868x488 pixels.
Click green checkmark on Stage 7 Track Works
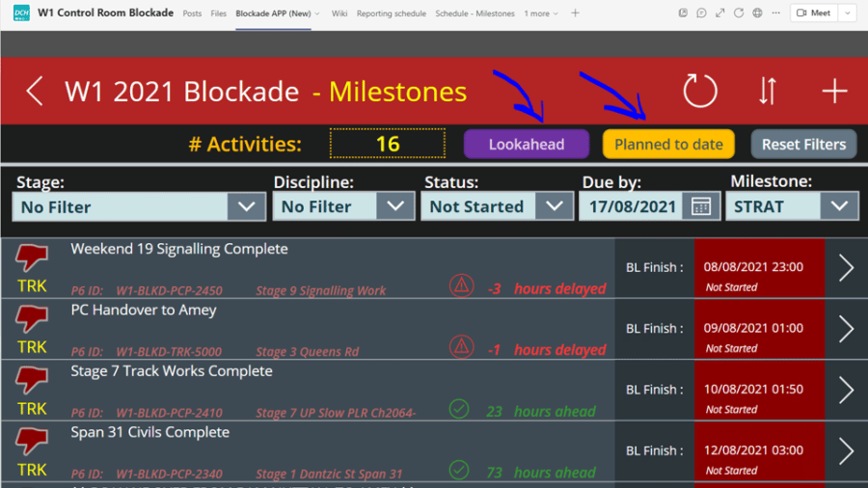(x=459, y=410)
